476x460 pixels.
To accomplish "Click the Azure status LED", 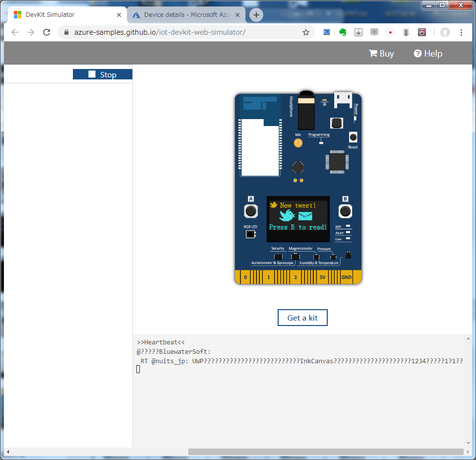I will point(348,232).
